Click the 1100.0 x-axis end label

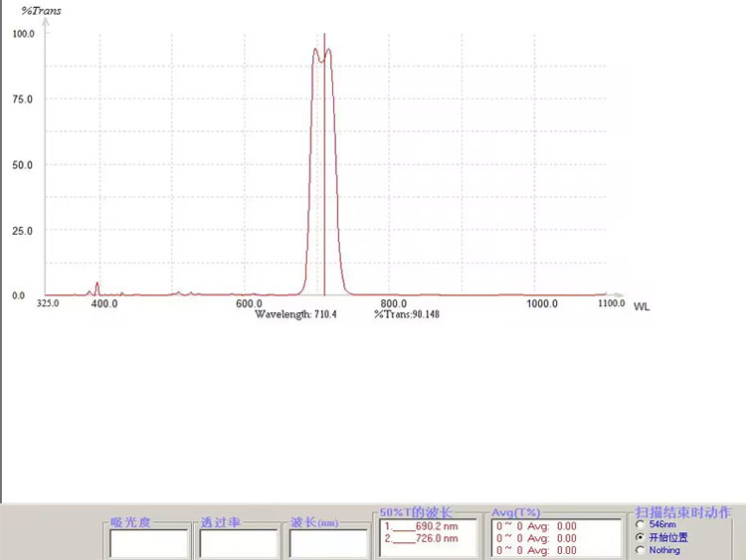click(x=612, y=303)
